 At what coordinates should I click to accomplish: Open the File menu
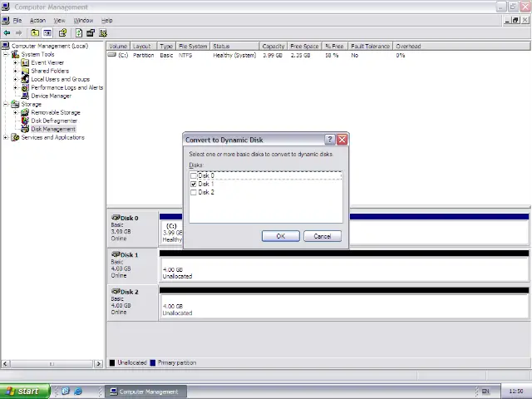pyautogui.click(x=17, y=20)
